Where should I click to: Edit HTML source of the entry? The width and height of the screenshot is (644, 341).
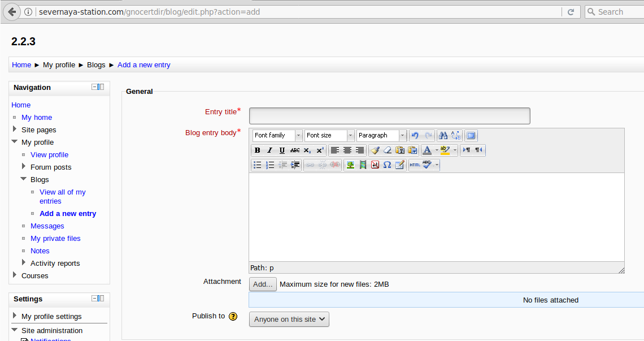415,165
